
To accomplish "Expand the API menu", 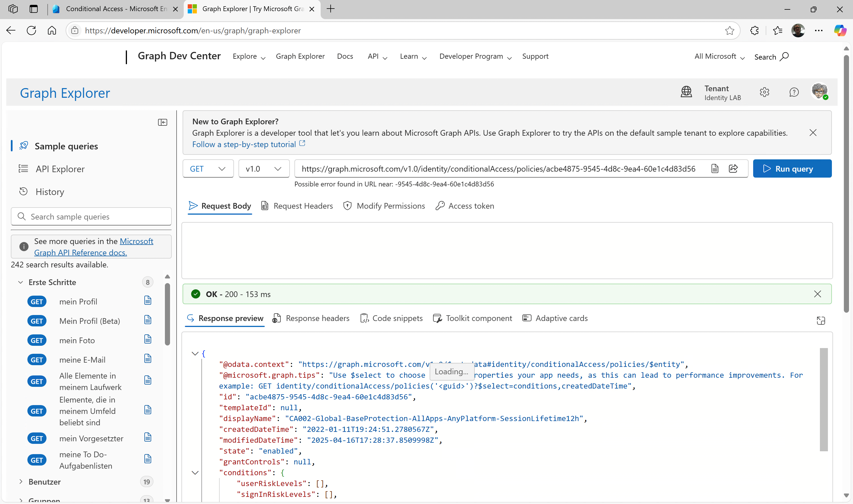I will coord(377,57).
